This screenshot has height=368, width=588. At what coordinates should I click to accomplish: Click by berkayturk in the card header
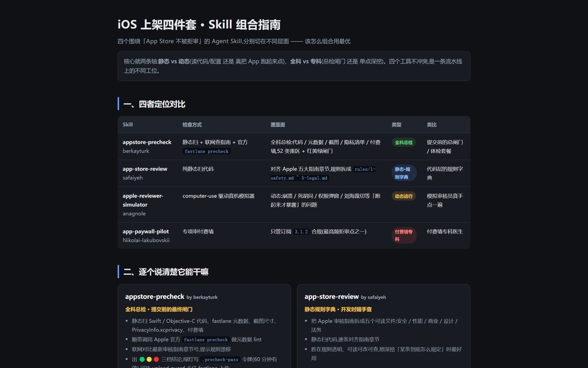[202, 297]
